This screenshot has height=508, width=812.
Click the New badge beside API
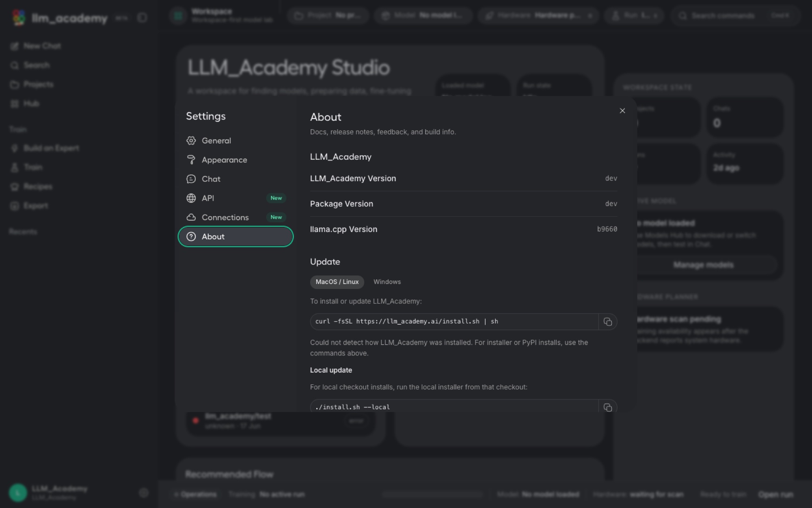coord(276,198)
